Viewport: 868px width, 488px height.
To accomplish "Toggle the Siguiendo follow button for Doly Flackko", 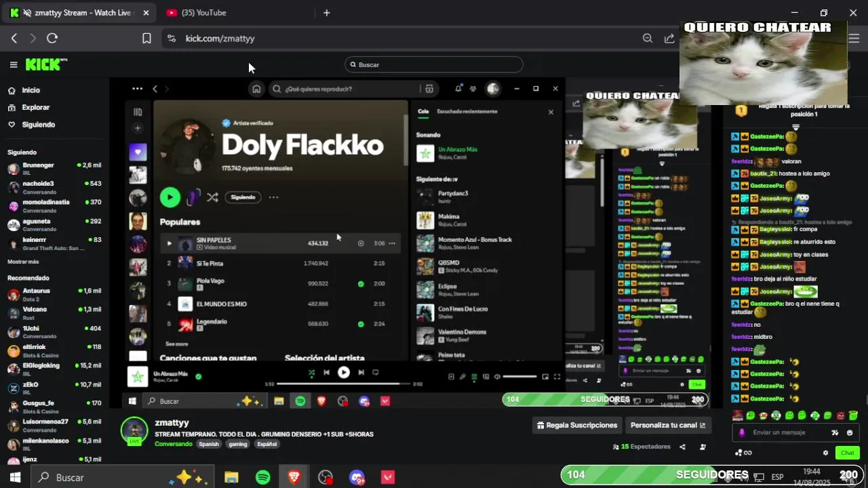I will 243,197.
